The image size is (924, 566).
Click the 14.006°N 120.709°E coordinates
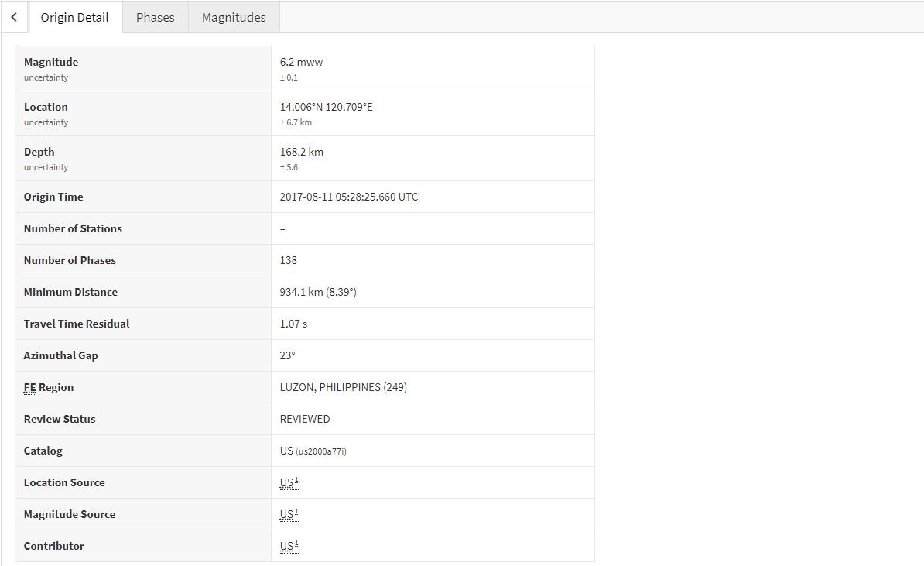point(326,107)
